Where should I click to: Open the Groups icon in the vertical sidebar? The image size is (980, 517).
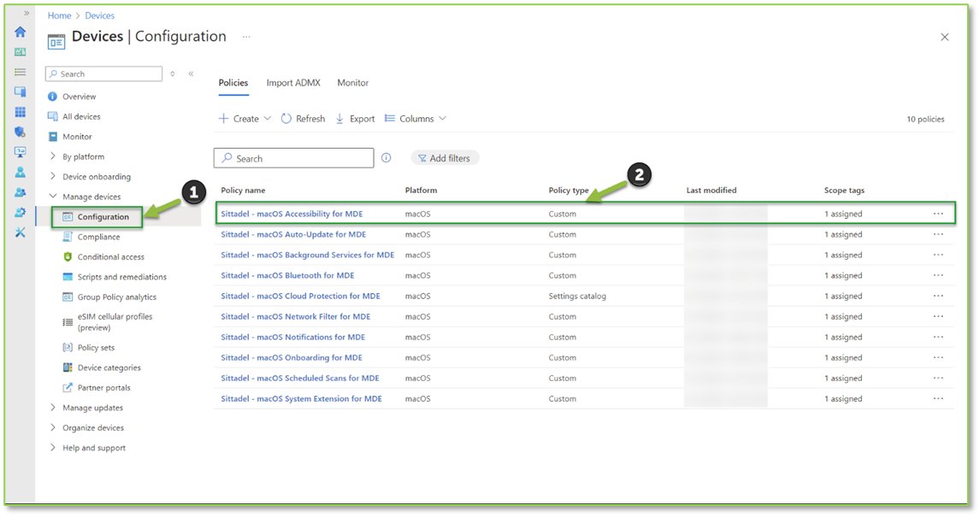pos(20,191)
